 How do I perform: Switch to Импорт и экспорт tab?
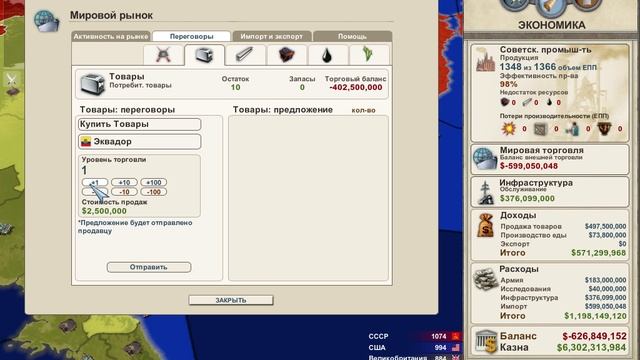(x=271, y=36)
